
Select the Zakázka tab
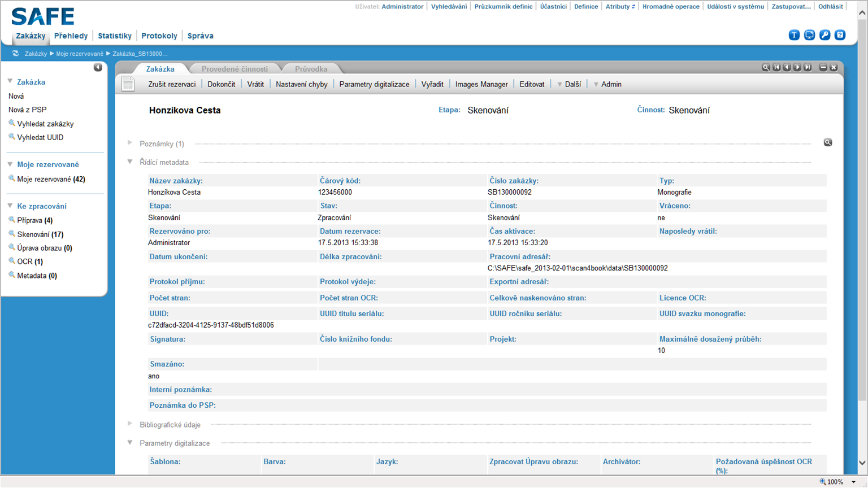[x=160, y=69]
